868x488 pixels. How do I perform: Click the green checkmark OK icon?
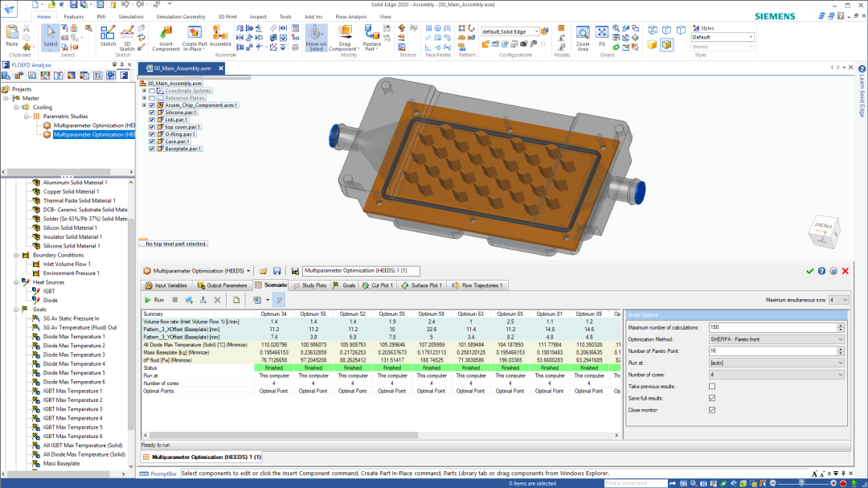coord(809,271)
